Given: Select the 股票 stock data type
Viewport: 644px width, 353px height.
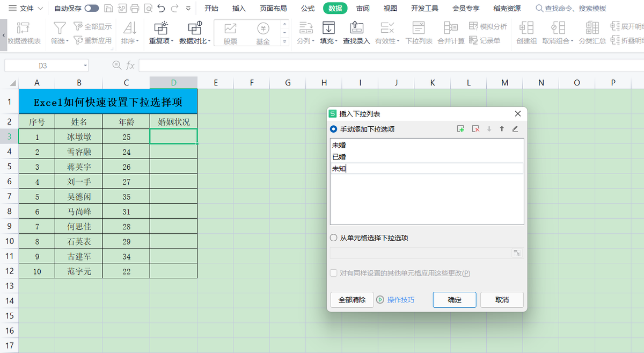Looking at the screenshot, I should 230,33.
